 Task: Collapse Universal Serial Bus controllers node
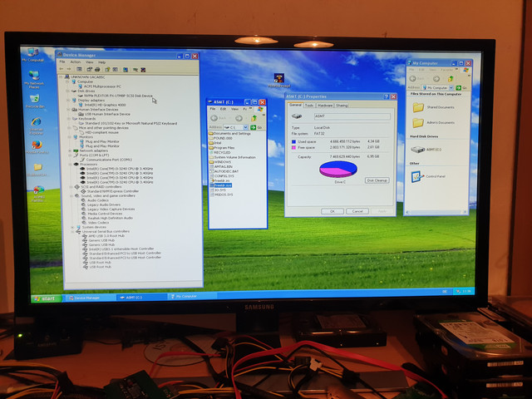[72, 231]
